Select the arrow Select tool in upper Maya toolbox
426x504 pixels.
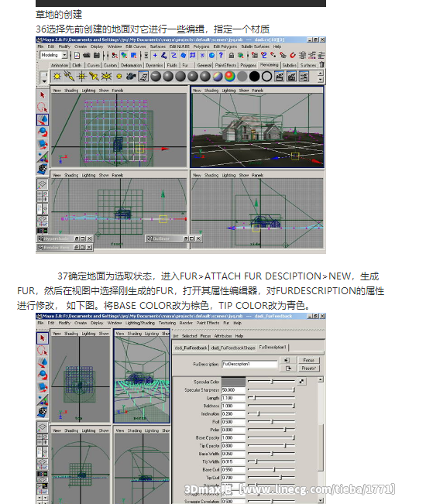(42, 95)
